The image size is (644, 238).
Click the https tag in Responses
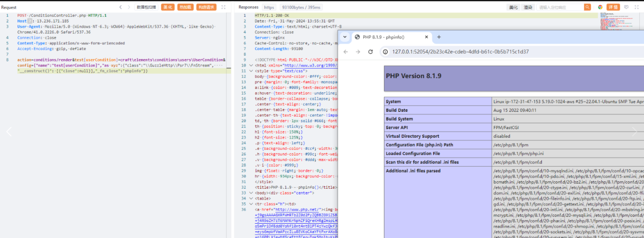pyautogui.click(x=269, y=7)
